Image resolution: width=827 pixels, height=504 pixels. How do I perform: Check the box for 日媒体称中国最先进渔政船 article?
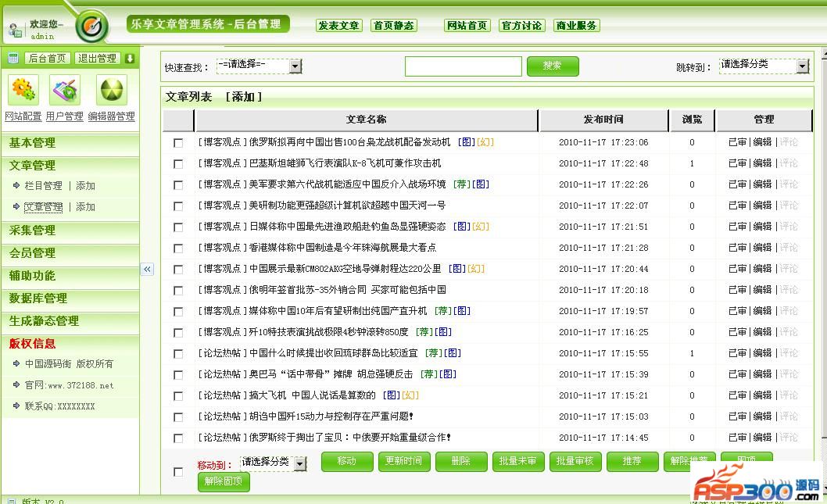pyautogui.click(x=178, y=227)
